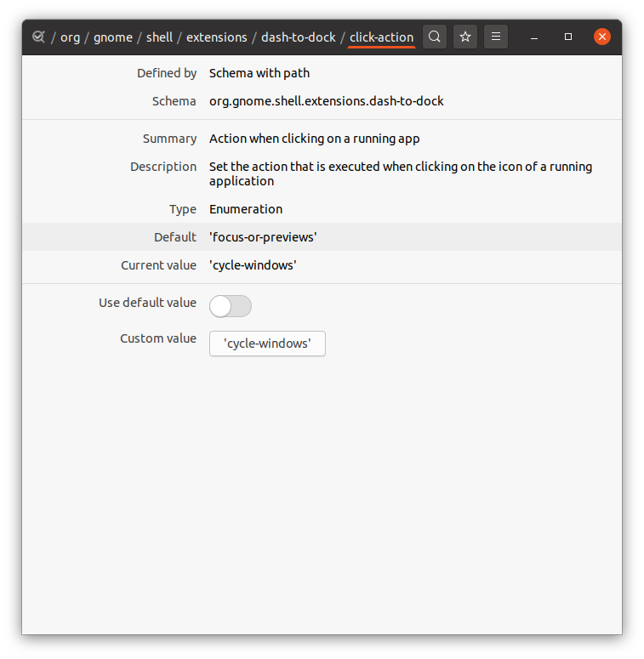Click the 'Defined by' label
644x659 pixels.
coord(167,73)
